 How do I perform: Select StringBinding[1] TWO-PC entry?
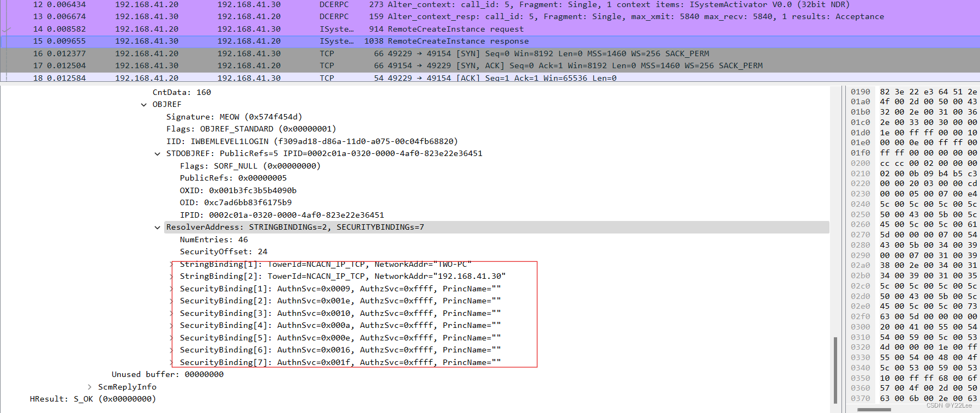326,265
